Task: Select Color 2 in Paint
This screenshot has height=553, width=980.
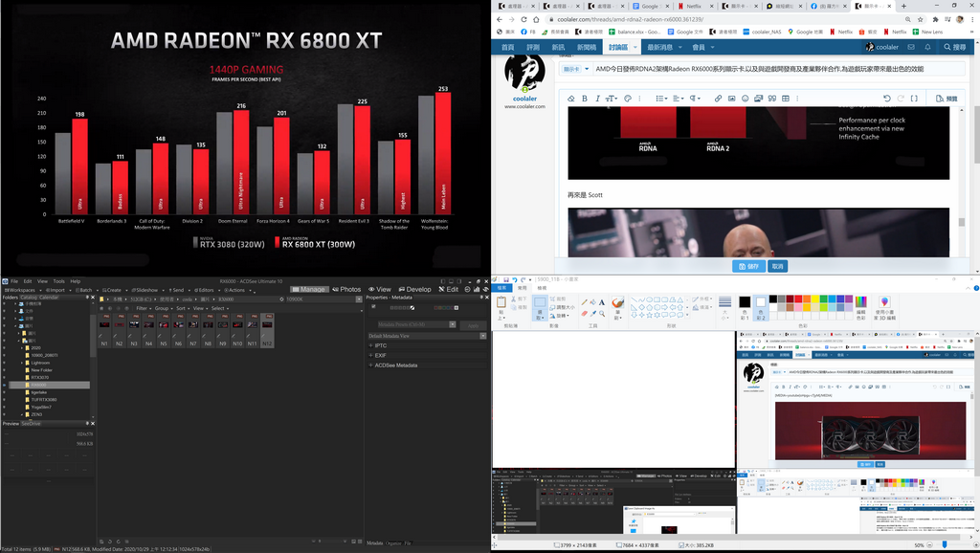Action: point(761,307)
